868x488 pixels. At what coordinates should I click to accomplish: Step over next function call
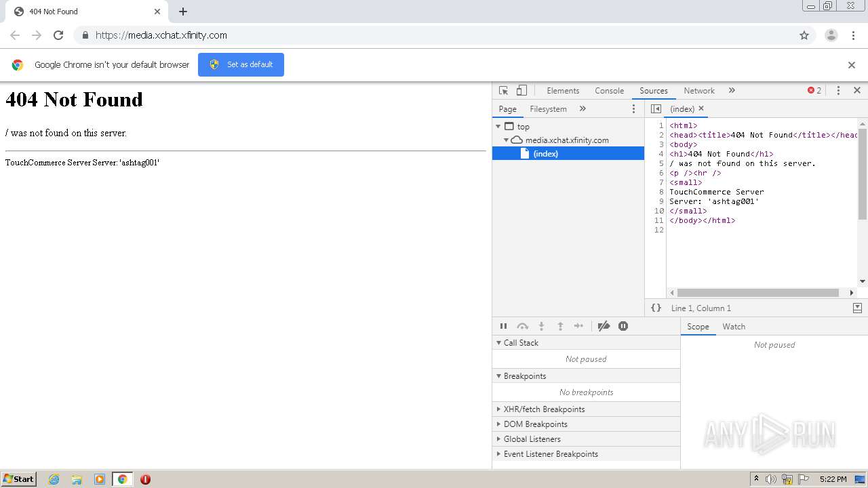click(522, 326)
